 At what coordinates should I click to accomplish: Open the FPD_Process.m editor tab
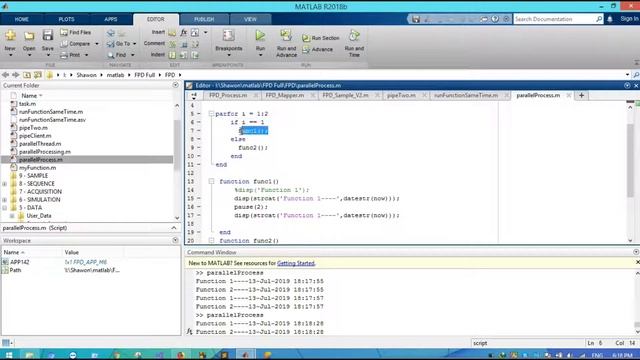coord(228,95)
